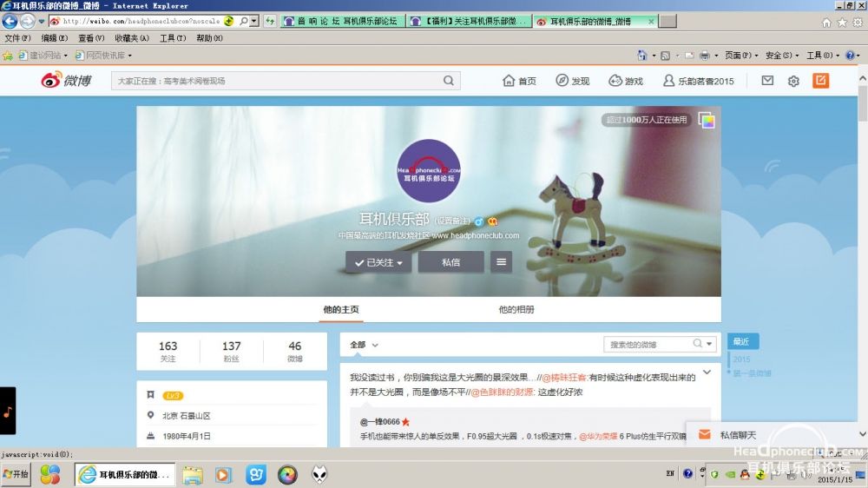The image size is (868, 488).
Task: Open the 帮助(H) menu
Action: click(x=209, y=38)
